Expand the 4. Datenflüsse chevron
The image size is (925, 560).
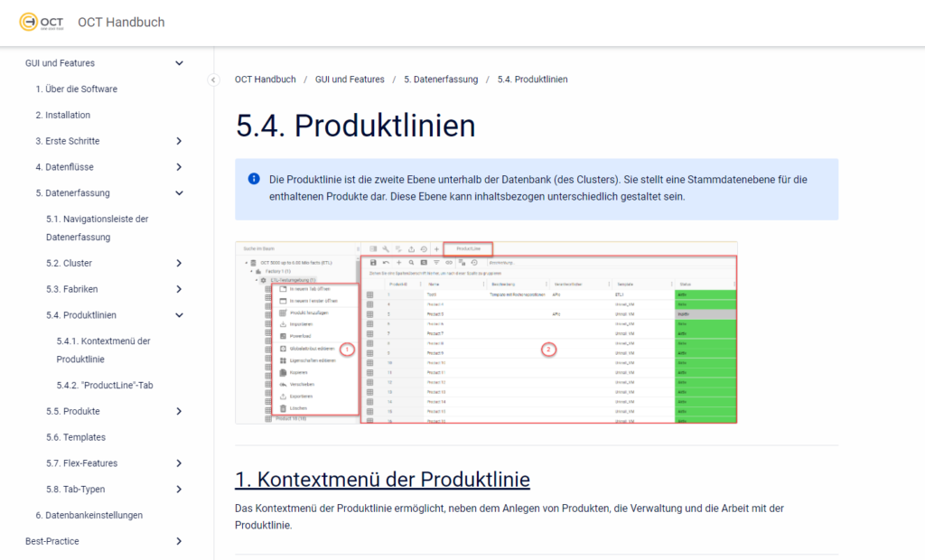coord(179,167)
